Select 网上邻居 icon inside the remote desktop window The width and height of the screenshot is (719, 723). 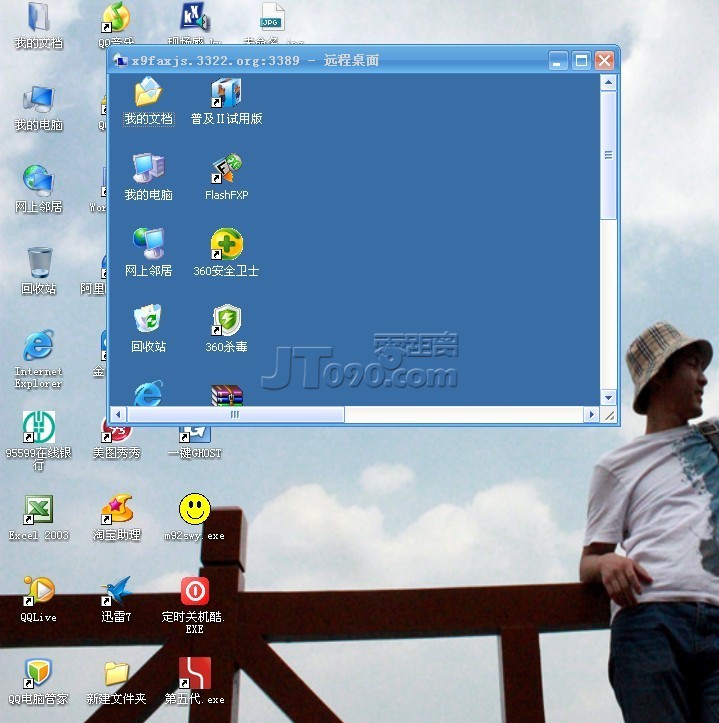[149, 253]
